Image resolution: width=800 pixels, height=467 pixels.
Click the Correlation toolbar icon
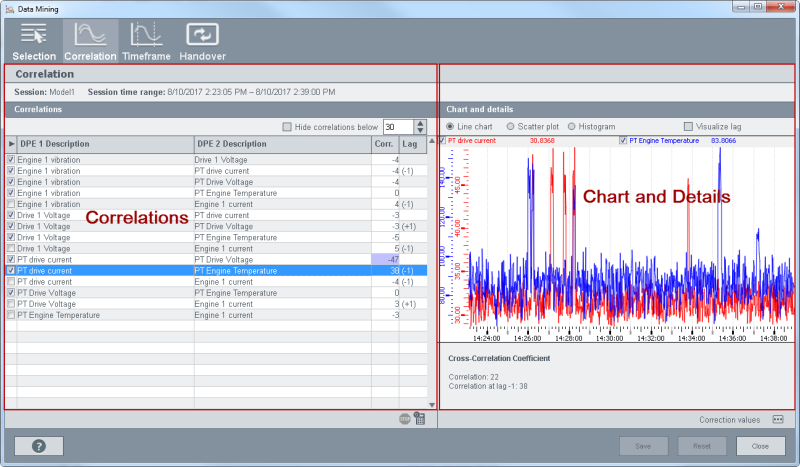pos(90,41)
